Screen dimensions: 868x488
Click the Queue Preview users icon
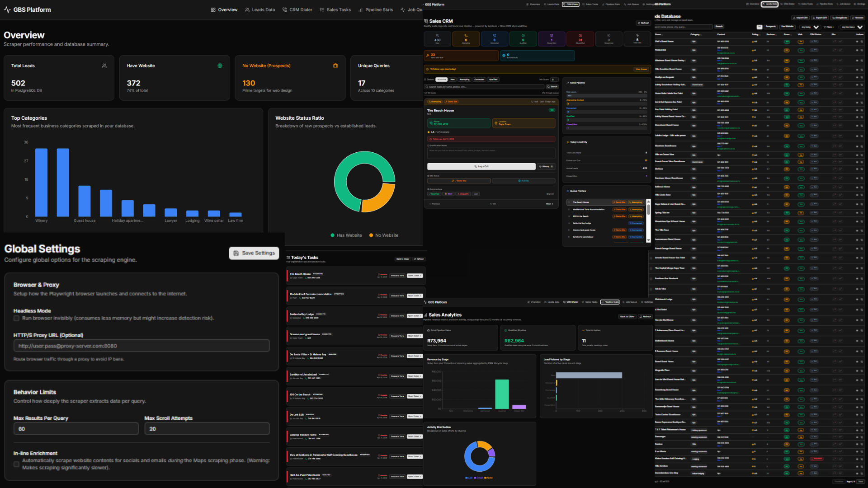(x=568, y=191)
